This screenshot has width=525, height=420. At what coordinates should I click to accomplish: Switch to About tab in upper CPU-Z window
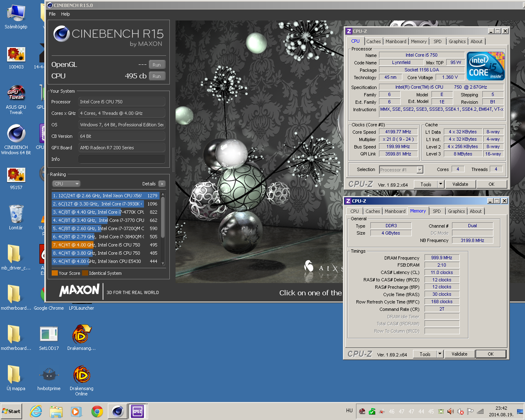click(x=477, y=41)
